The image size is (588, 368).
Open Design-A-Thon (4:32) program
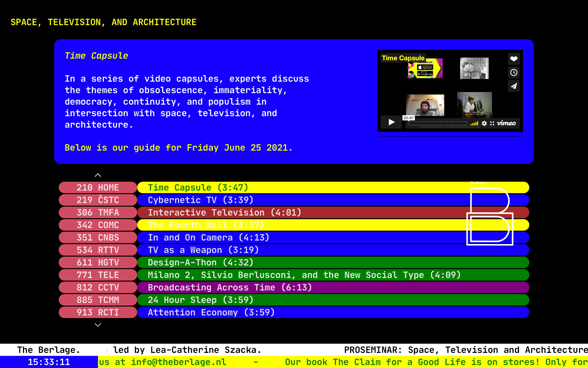coord(333,262)
